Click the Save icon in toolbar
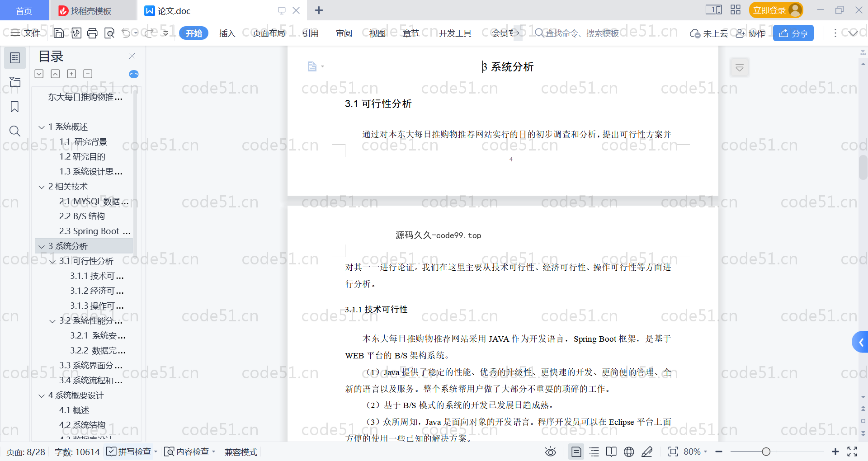 (59, 33)
